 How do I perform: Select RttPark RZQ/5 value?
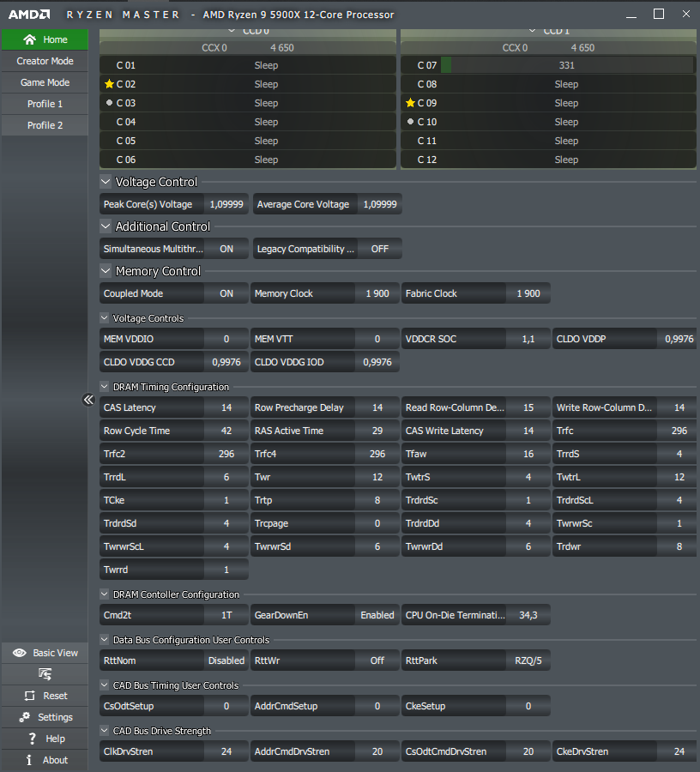click(x=528, y=660)
